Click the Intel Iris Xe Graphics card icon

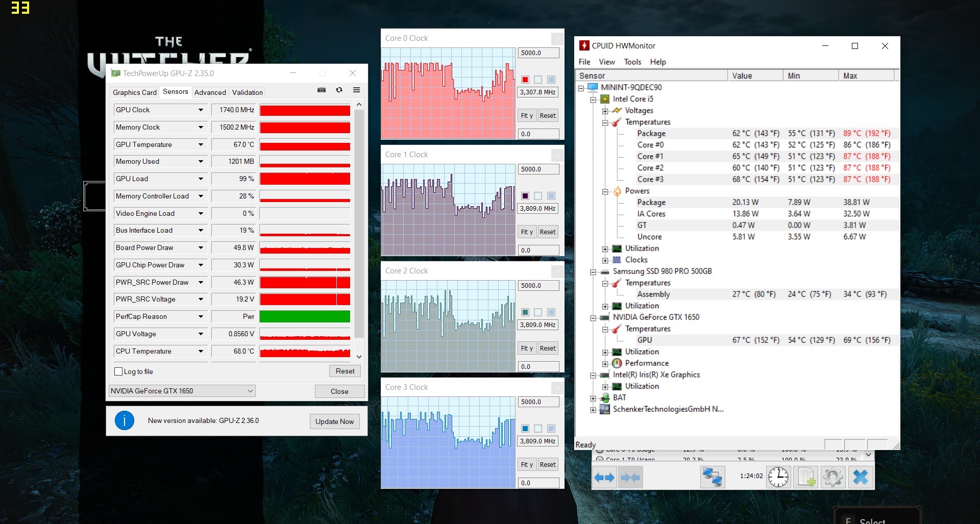click(x=605, y=375)
